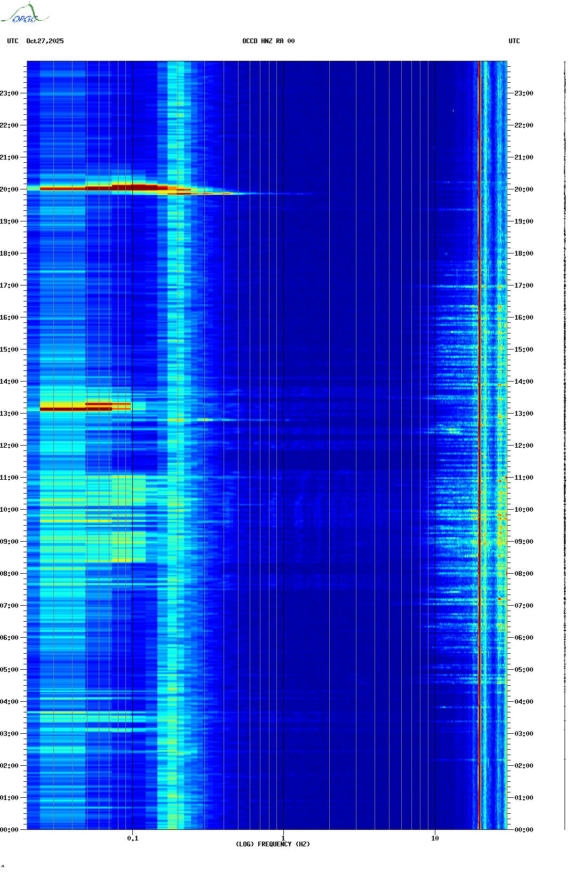Click the 16:00 label on left time axis
This screenshot has width=588, height=872.
[x=9, y=318]
